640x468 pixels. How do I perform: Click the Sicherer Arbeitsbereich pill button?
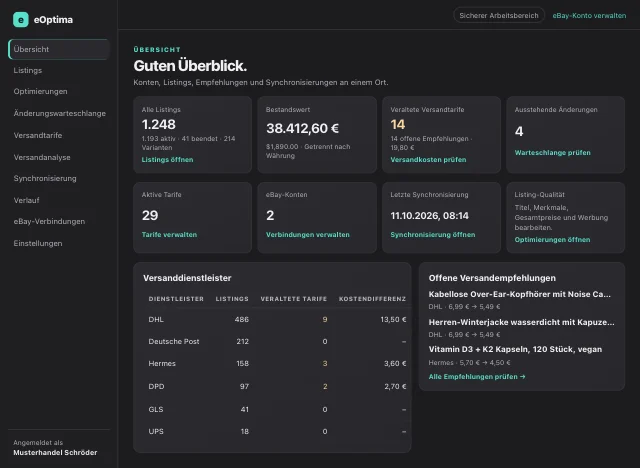pyautogui.click(x=499, y=16)
